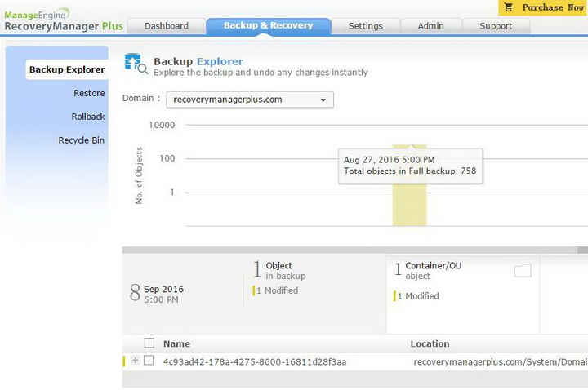The width and height of the screenshot is (588, 390).
Task: Click the chart horizontal scrollbar
Action: (354, 250)
